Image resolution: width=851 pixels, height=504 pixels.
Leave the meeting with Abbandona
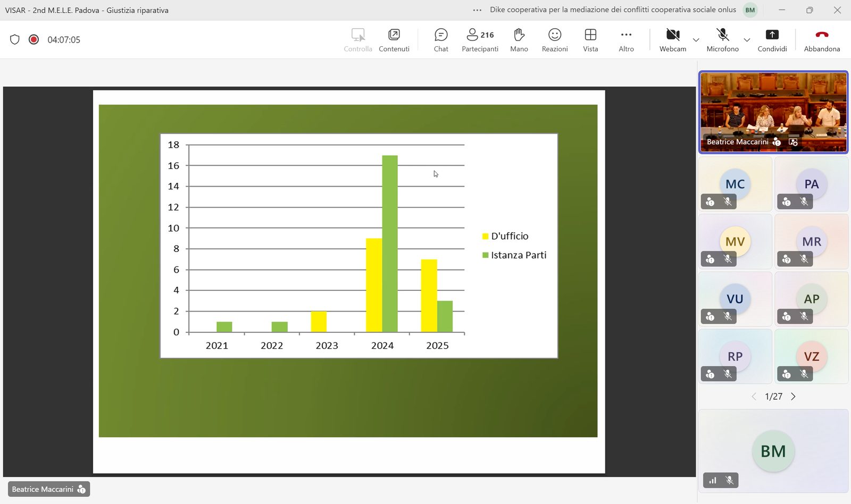tap(822, 40)
